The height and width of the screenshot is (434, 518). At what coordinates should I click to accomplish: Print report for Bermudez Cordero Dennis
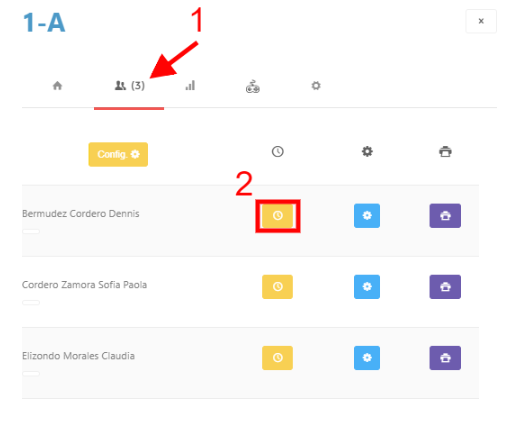(x=445, y=216)
